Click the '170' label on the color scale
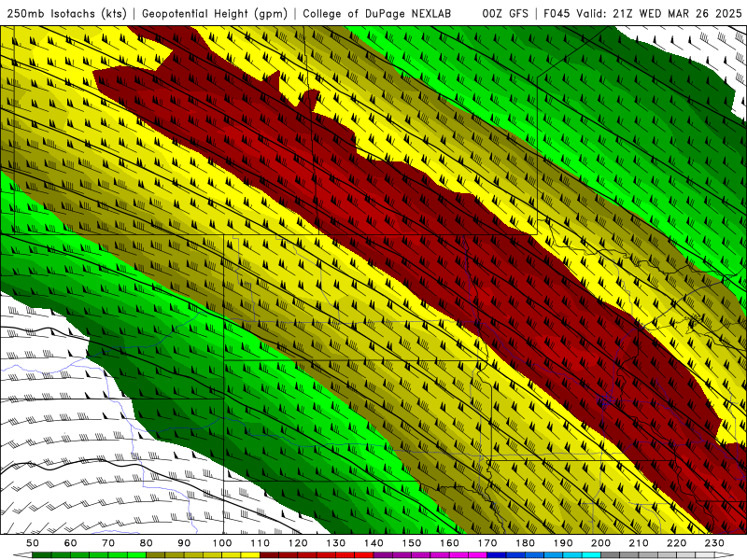Viewport: 747px width, 560px height. point(487,543)
